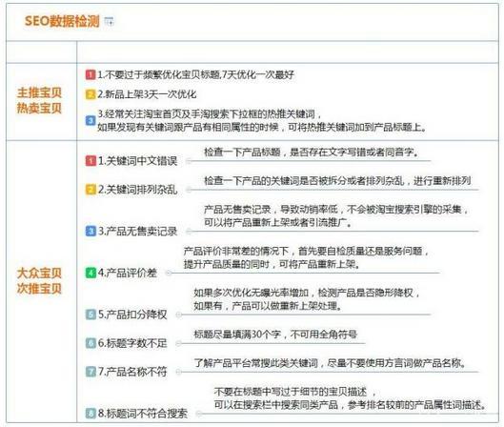The image size is (504, 427).
Task: Select the note 了解产品平台常搜此类关键词
Action: (x=330, y=363)
